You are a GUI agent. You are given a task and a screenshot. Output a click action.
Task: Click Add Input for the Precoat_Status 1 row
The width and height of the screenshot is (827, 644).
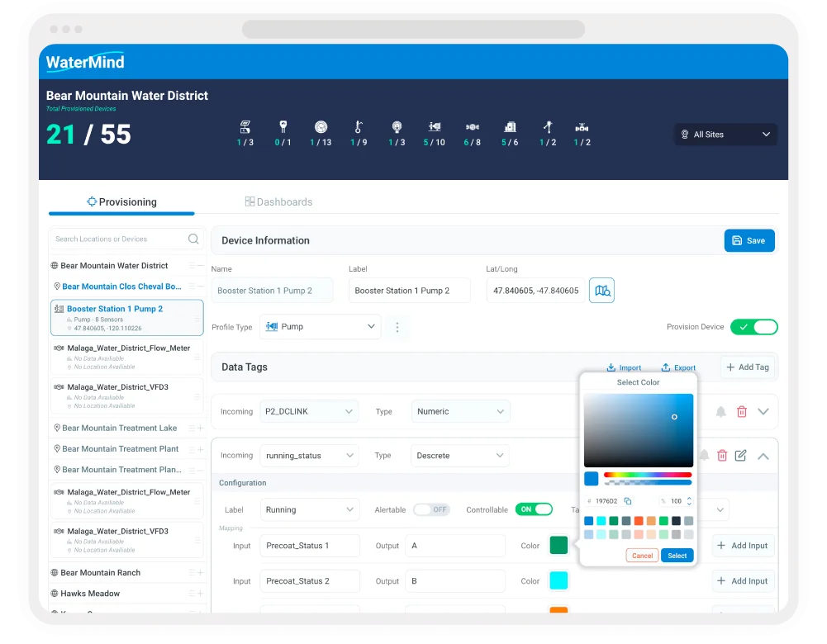point(743,546)
